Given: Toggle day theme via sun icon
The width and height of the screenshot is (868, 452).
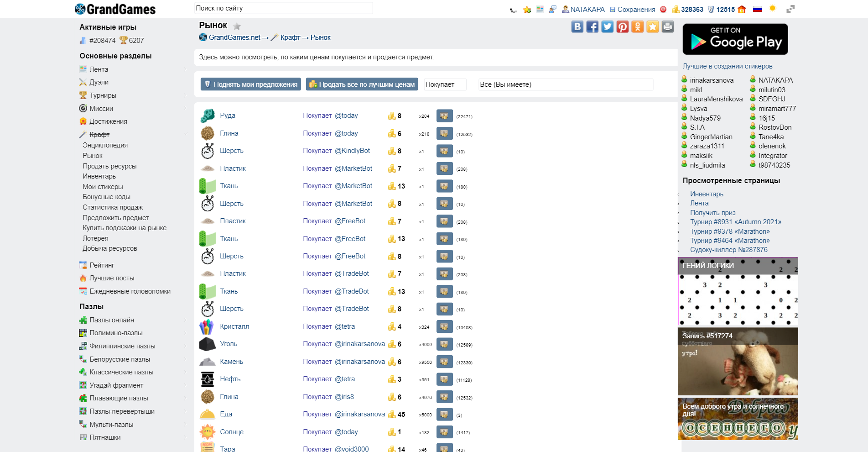Looking at the screenshot, I should pyautogui.click(x=773, y=8).
